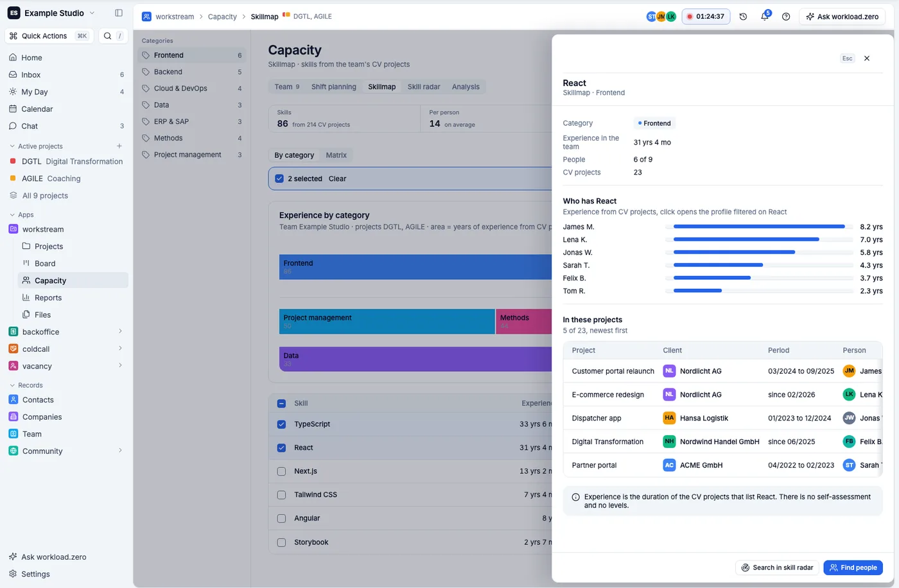Uncheck the React skill checkbox
Image resolution: width=899 pixels, height=588 pixels.
(x=281, y=448)
